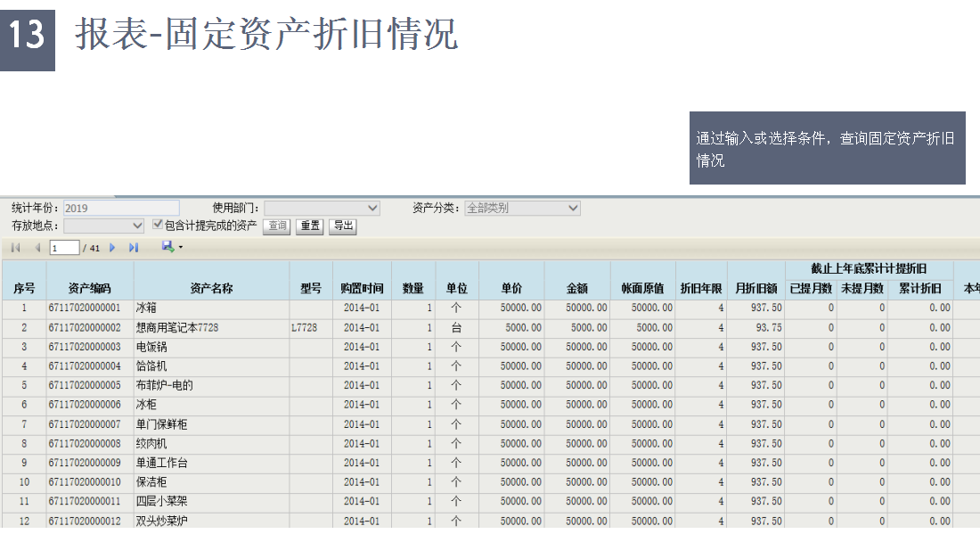This screenshot has height=534, width=980.
Task: Go to the previous report page
Action: point(37,247)
